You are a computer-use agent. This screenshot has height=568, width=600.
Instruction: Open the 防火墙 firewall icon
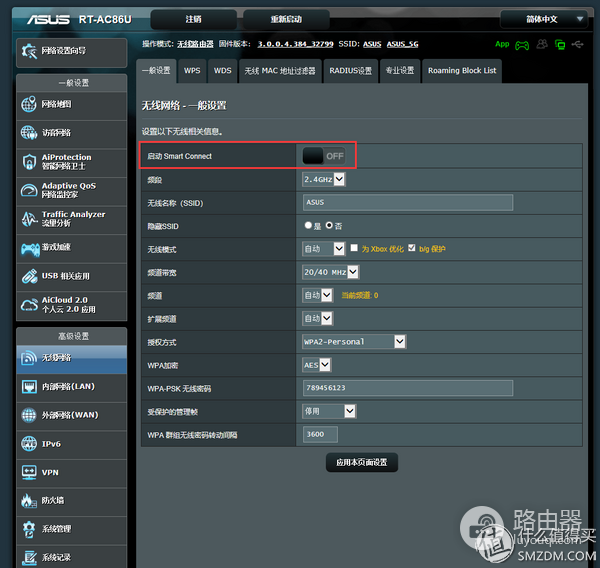(28, 500)
